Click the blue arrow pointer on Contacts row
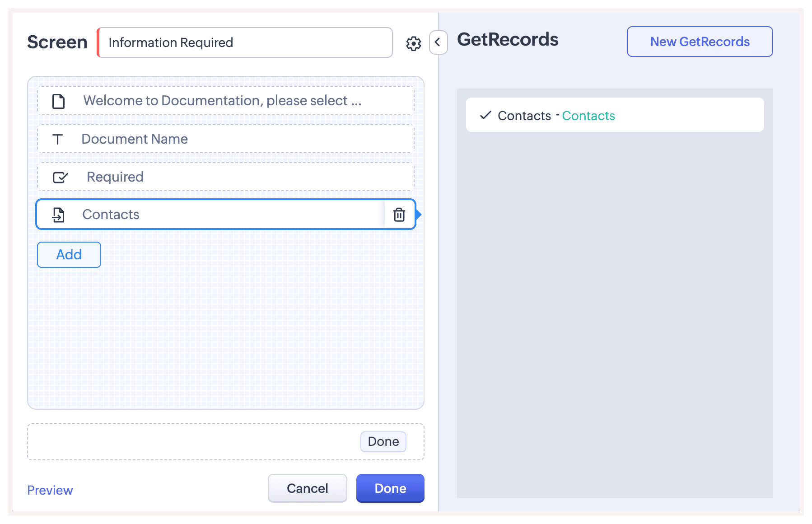Viewport: 812px width, 524px height. pyautogui.click(x=418, y=215)
